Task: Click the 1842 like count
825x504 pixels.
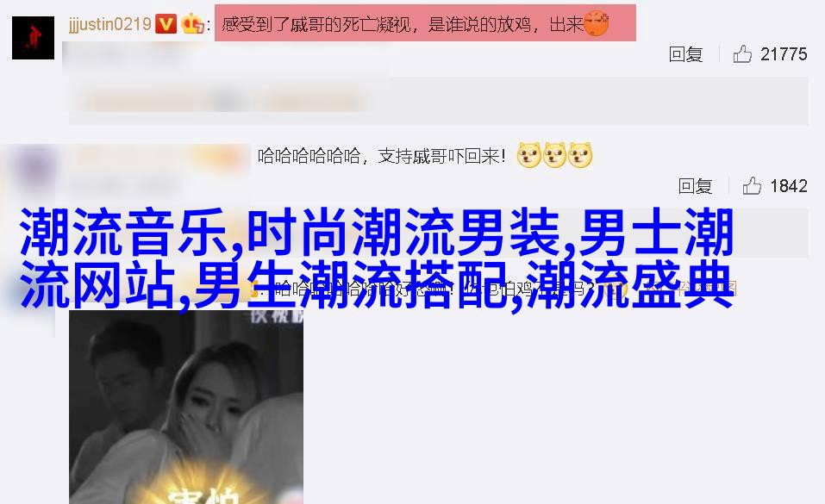Action: tap(789, 186)
